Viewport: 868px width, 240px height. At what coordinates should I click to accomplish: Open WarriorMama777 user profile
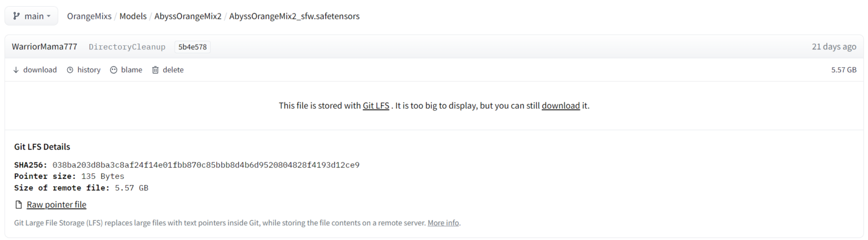[x=45, y=46]
